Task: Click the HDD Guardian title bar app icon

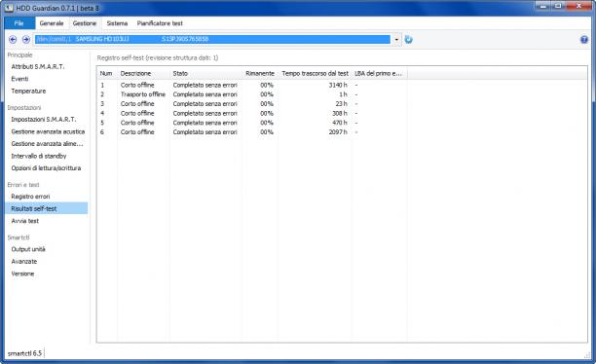Action: (x=9, y=7)
